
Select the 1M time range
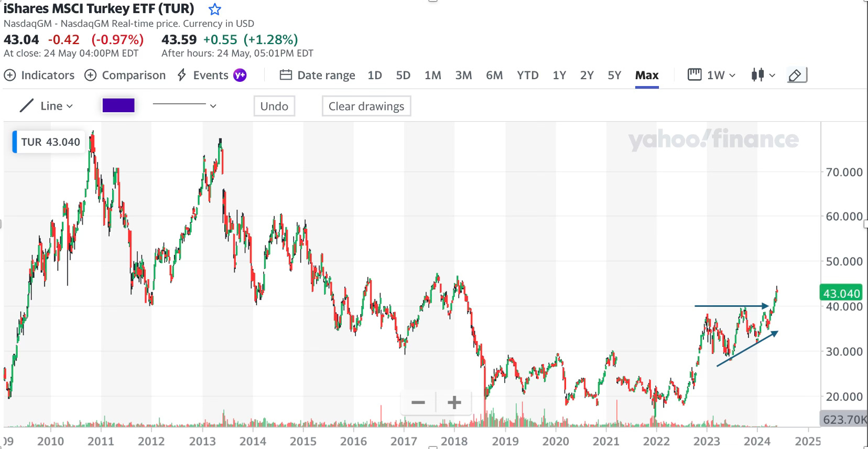coord(432,75)
